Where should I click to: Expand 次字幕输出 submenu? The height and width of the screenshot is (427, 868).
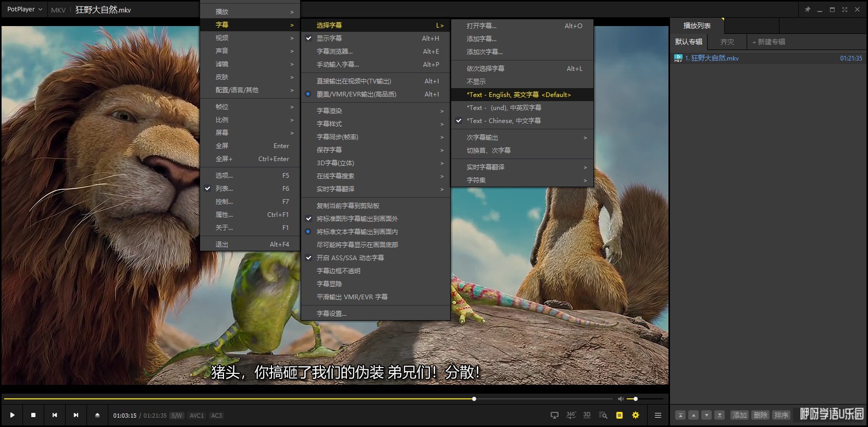tap(522, 137)
